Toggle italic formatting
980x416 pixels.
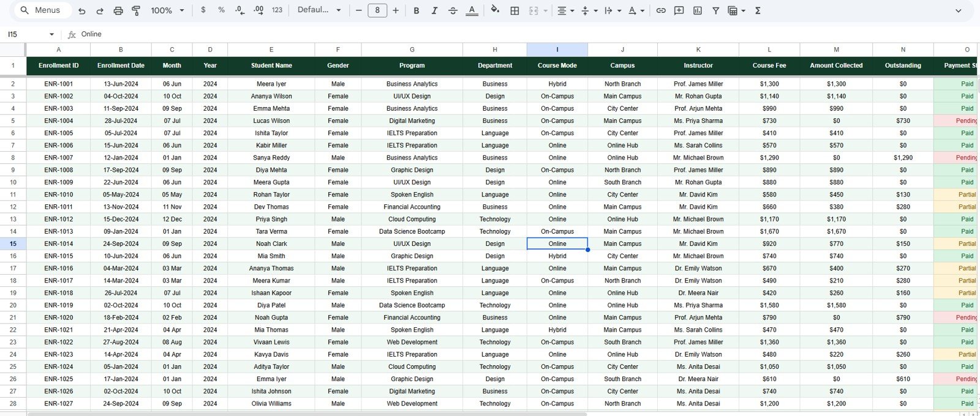[x=434, y=10]
